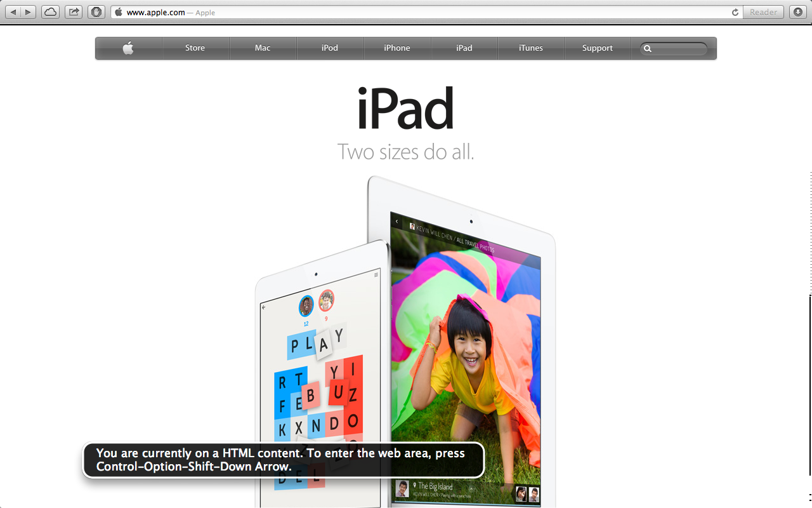Click the large iPad headline
Viewport: 812px width, 508px height.
406,108
